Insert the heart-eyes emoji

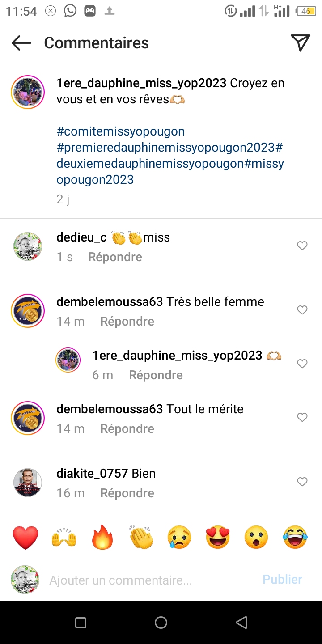click(218, 537)
